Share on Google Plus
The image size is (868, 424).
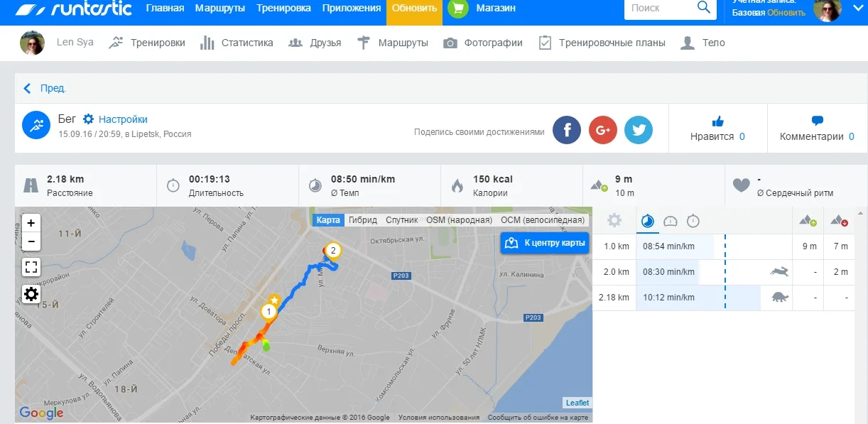click(603, 130)
